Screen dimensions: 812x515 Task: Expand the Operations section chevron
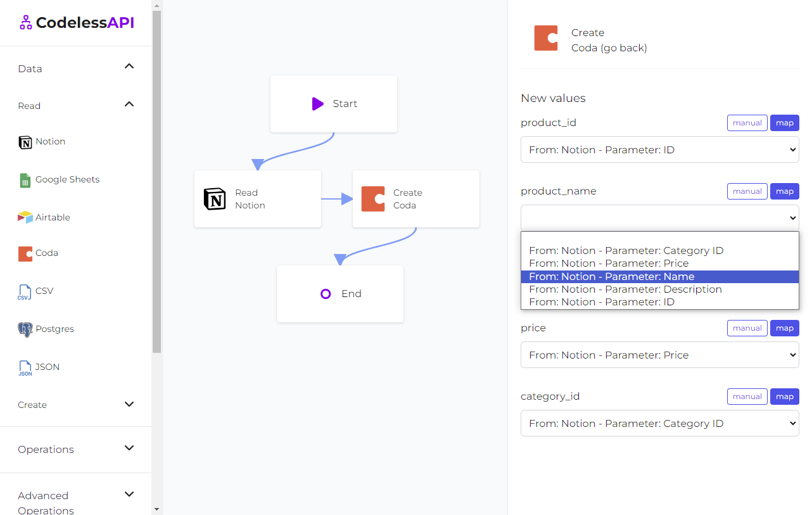[129, 448]
